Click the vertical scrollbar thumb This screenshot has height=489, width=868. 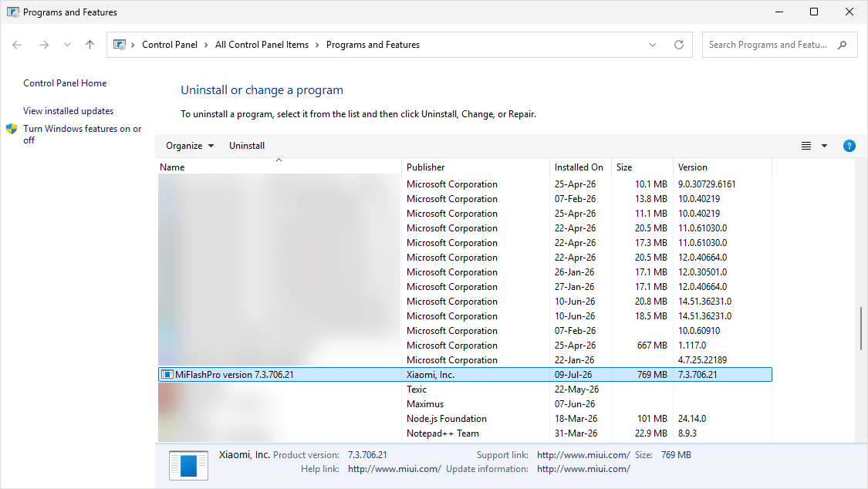[x=861, y=329]
